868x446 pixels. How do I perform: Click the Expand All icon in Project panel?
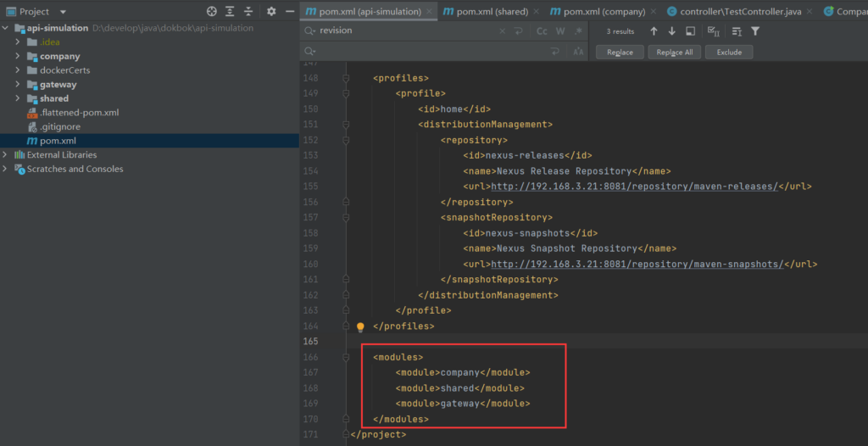point(230,11)
